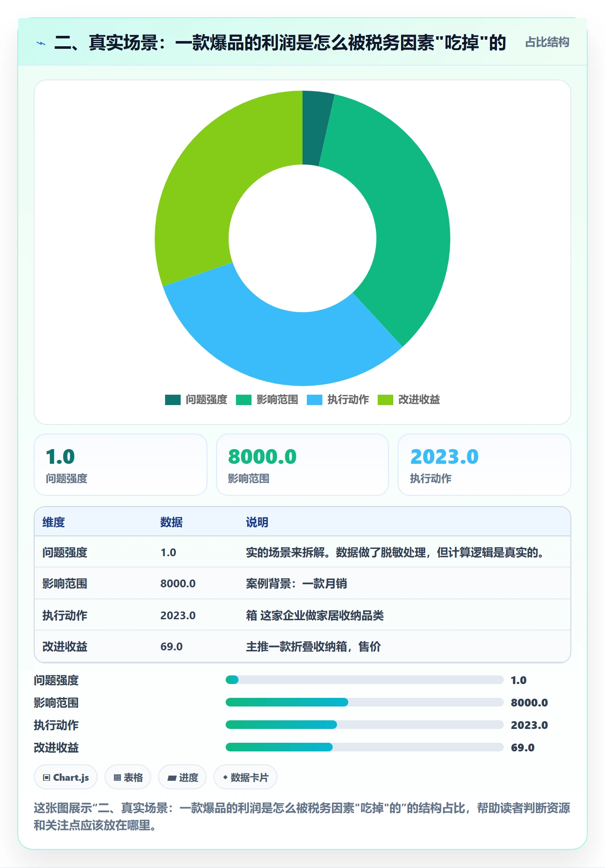This screenshot has height=868, width=605.
Task: Toggle the 问题强度 legend color swatch
Action: [172, 400]
